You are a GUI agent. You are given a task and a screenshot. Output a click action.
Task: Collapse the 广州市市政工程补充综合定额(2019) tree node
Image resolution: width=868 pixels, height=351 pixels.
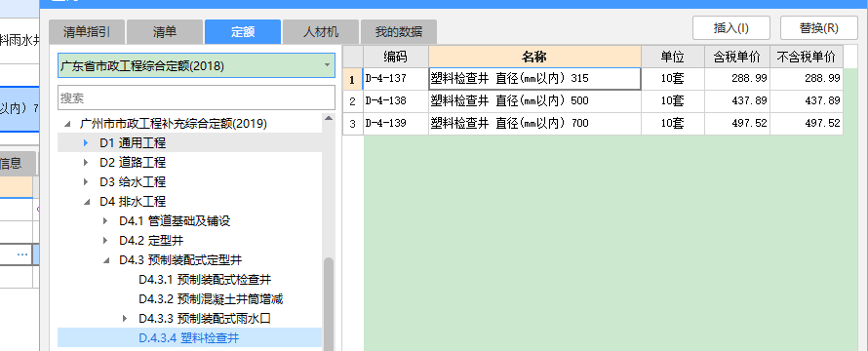[67, 124]
